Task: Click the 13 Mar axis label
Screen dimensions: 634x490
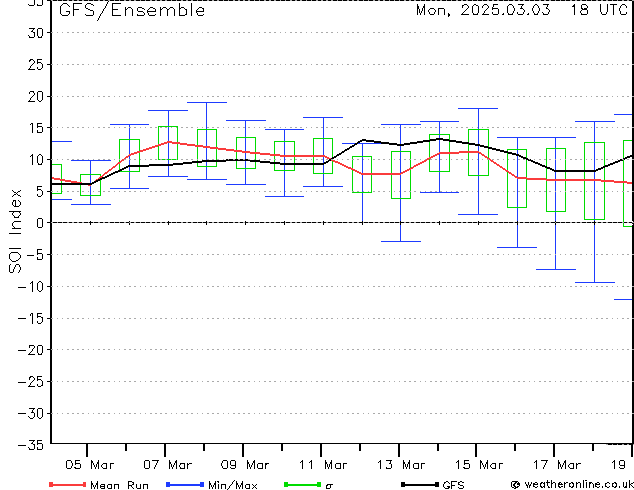Action: [x=401, y=465]
